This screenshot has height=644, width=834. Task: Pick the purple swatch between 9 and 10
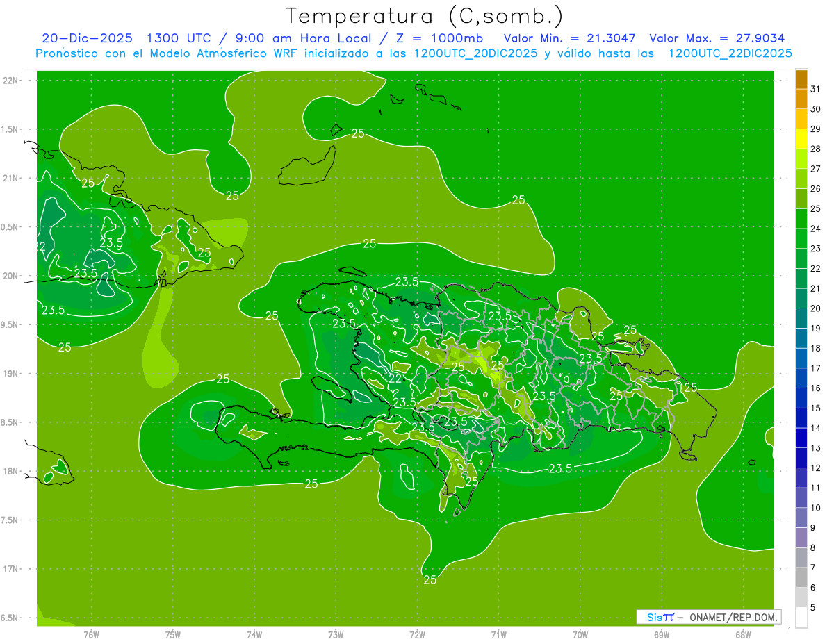[x=801, y=518]
